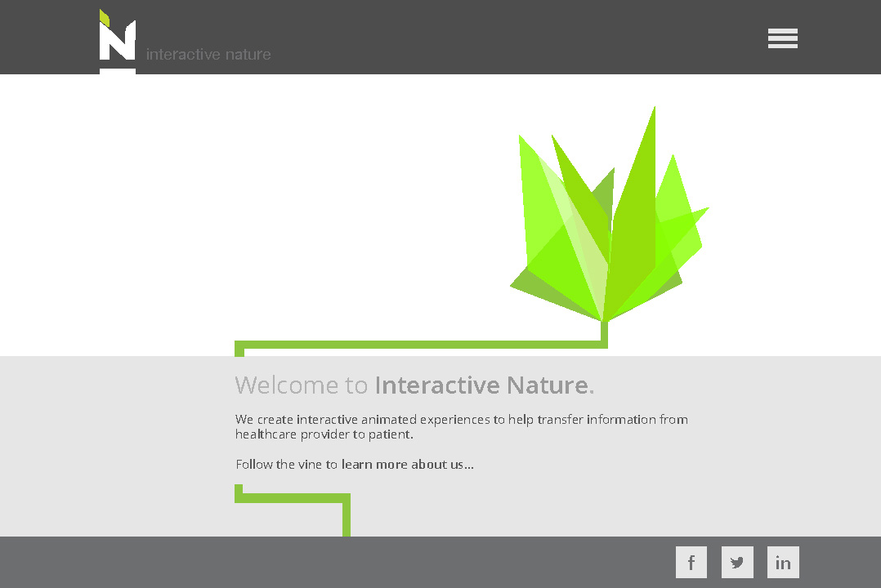Click the Twitter bird icon

coord(736,562)
